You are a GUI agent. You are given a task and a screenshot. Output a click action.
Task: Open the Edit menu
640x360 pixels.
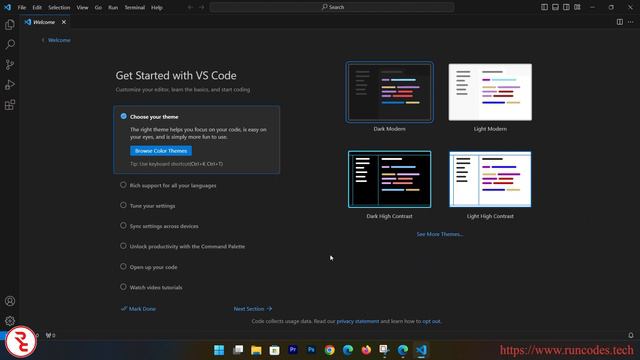pos(37,7)
